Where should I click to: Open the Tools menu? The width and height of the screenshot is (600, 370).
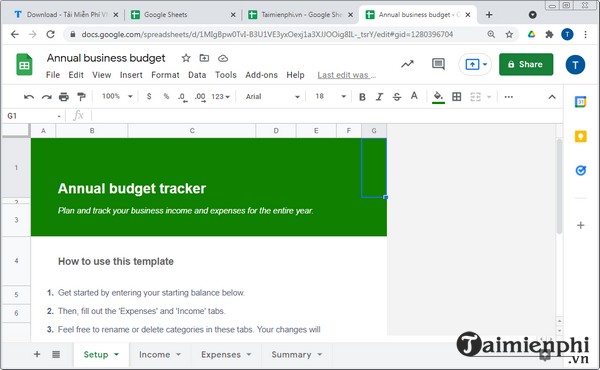(225, 75)
